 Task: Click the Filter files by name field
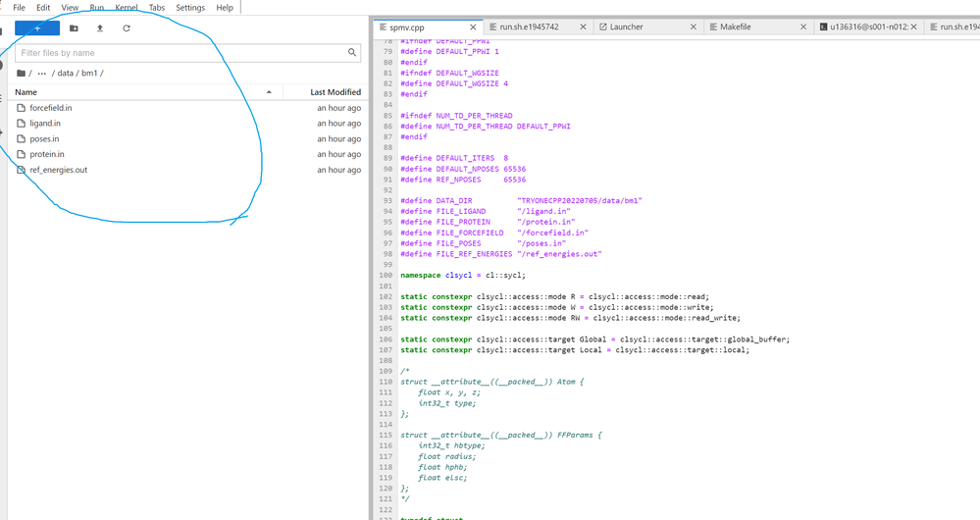pos(177,53)
